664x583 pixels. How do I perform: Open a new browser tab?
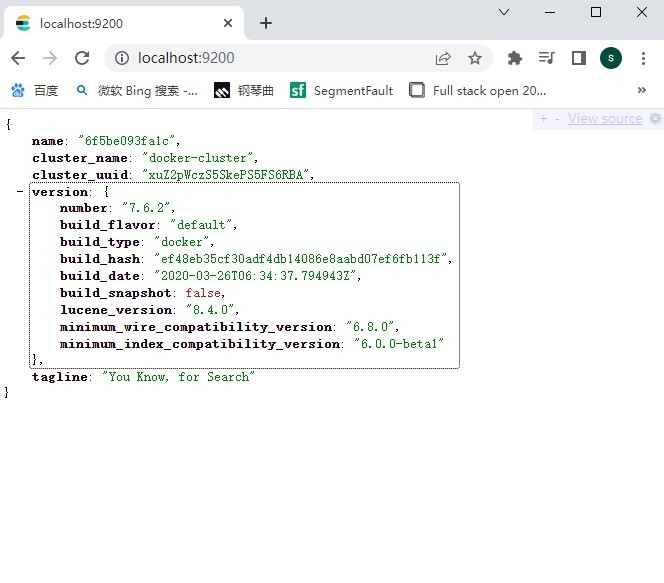click(265, 23)
